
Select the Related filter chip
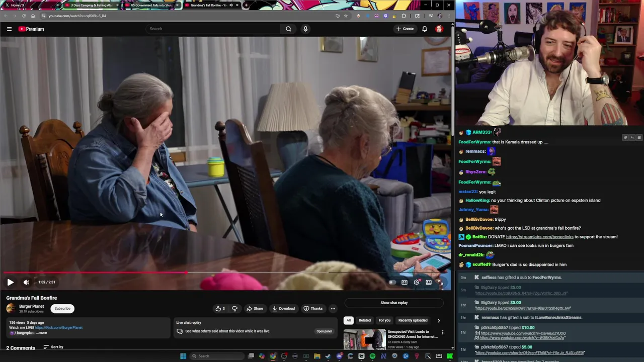365,320
